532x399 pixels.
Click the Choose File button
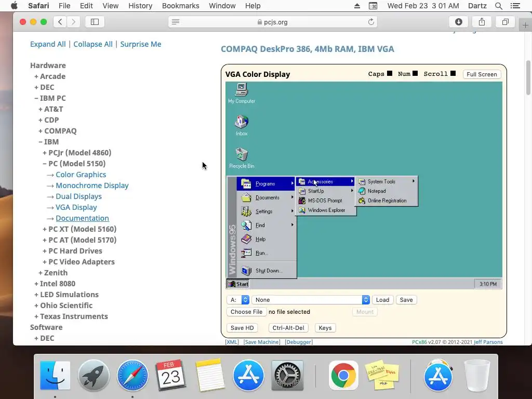(x=246, y=312)
